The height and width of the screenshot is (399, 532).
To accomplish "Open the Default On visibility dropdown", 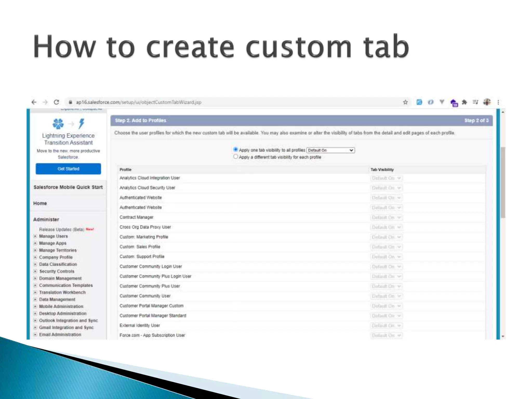I will tap(330, 150).
